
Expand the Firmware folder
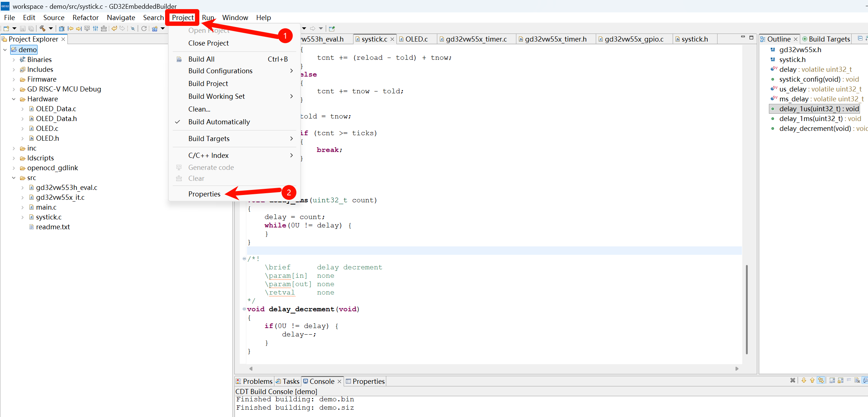pyautogui.click(x=13, y=79)
